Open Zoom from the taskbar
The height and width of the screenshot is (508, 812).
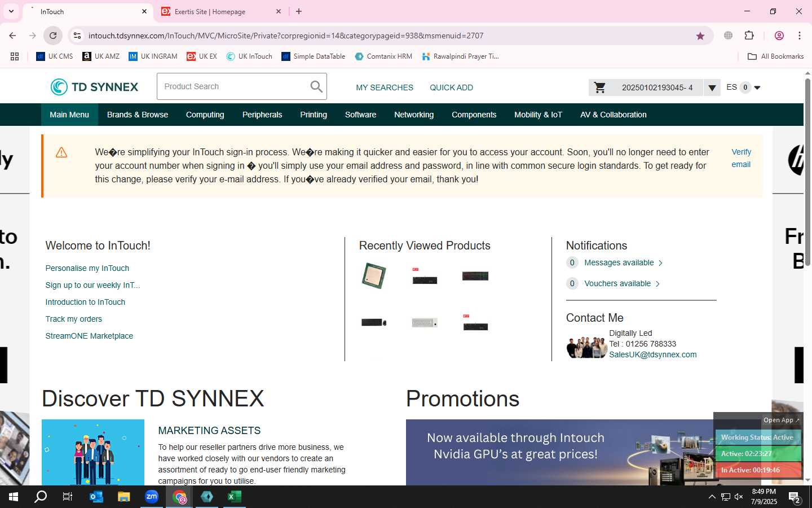point(152,497)
